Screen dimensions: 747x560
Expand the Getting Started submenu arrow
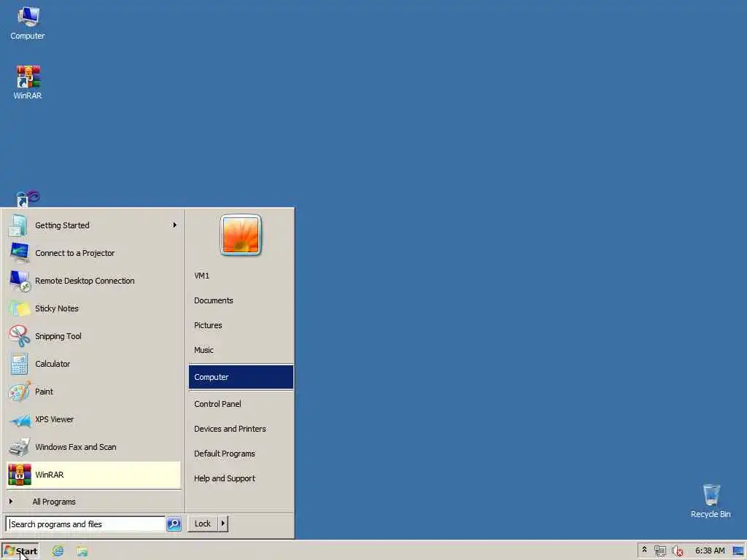coord(175,225)
